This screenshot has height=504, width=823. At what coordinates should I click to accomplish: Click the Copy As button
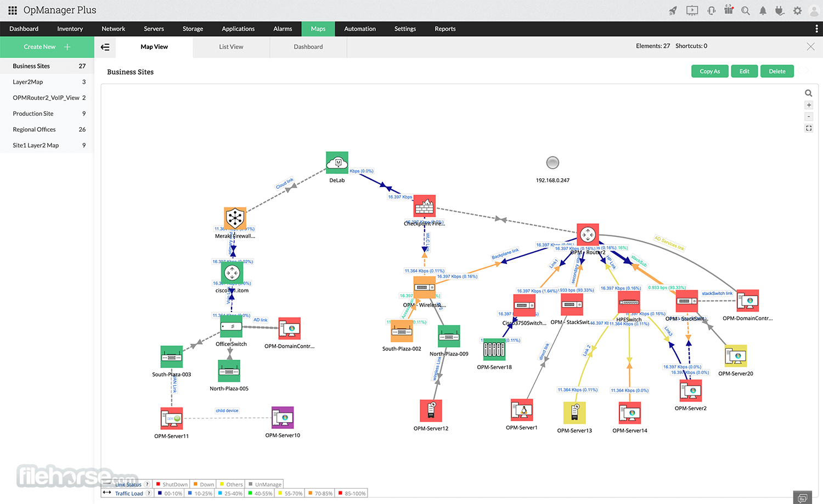click(x=709, y=71)
